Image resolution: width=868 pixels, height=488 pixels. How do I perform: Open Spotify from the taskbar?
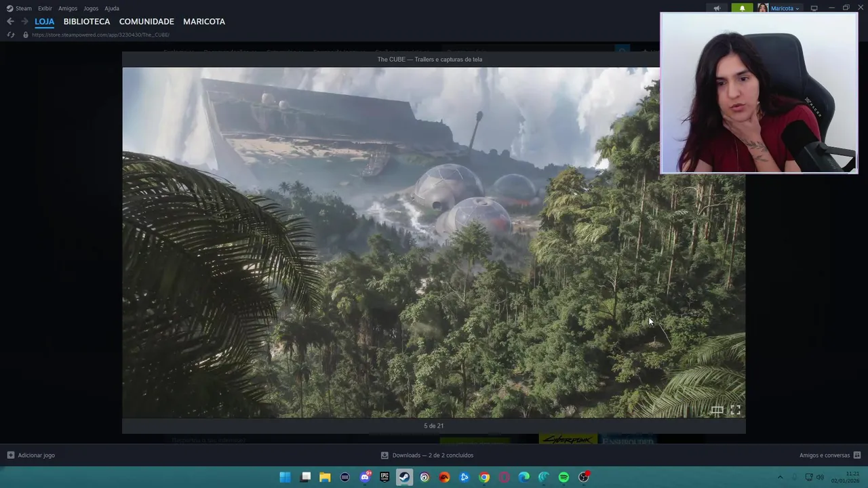tap(564, 477)
